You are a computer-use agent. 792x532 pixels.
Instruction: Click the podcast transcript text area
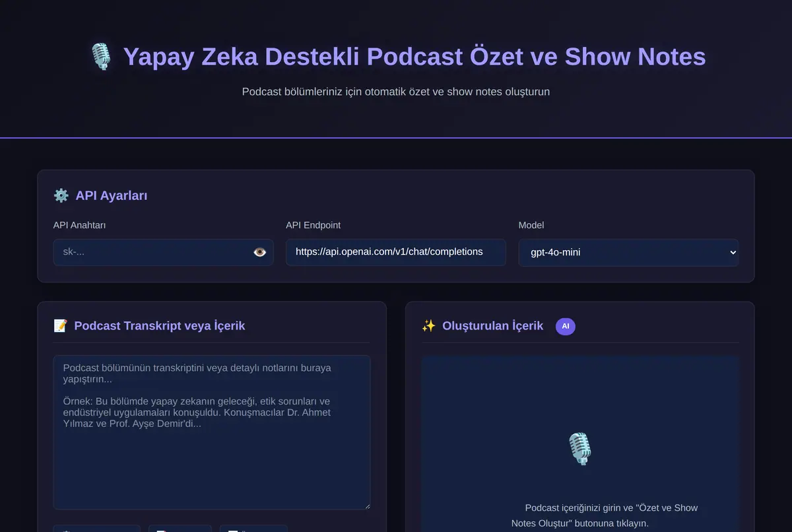click(x=212, y=432)
